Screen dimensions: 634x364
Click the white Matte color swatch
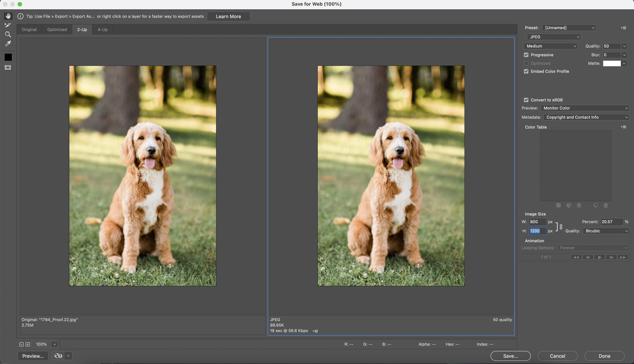[x=612, y=63]
